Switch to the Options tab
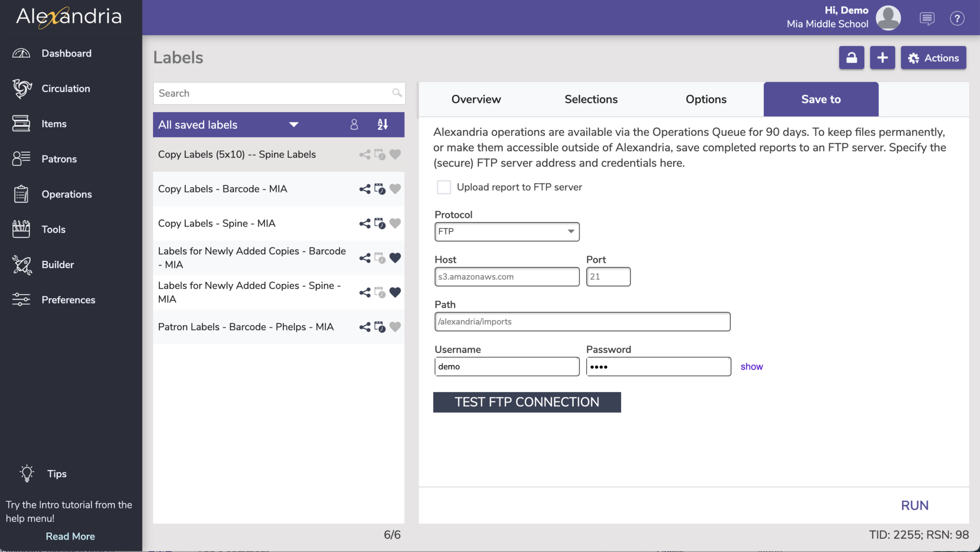Screen dimensions: 980x552 pyautogui.click(x=706, y=99)
